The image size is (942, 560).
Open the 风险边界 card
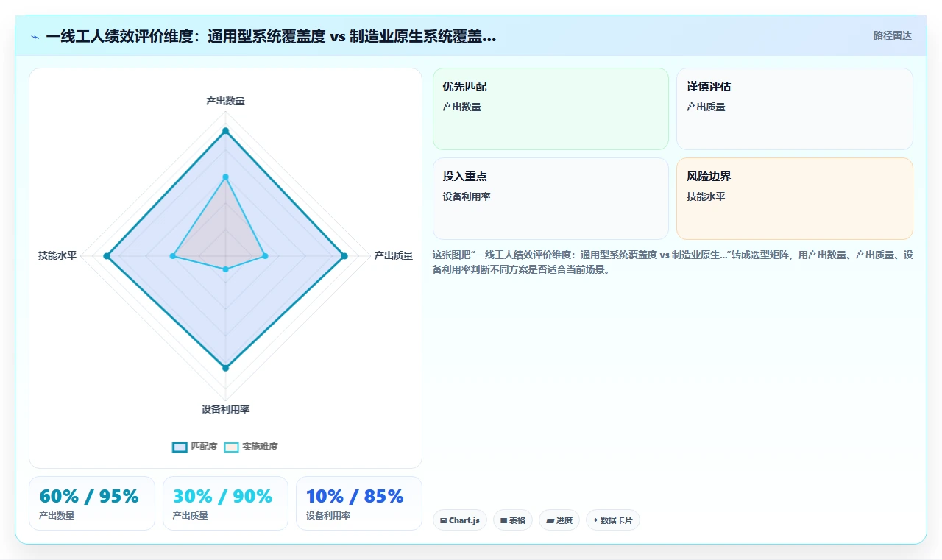pos(795,199)
